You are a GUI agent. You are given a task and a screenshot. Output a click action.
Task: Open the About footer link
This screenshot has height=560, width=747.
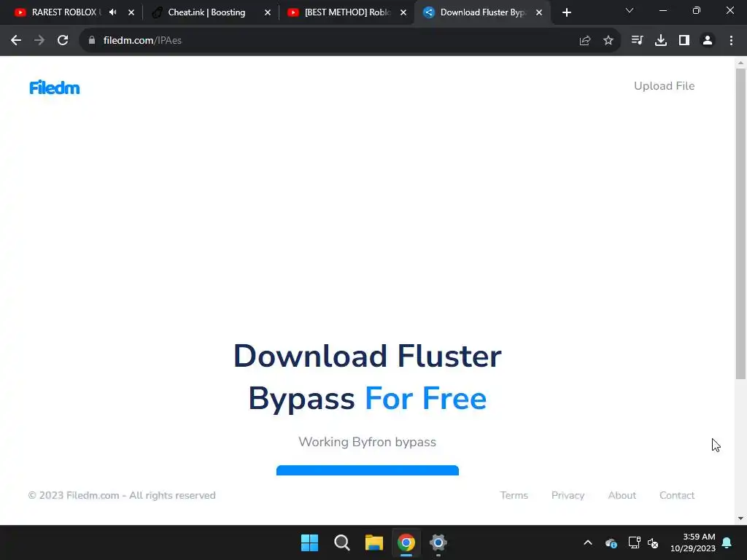(x=622, y=495)
